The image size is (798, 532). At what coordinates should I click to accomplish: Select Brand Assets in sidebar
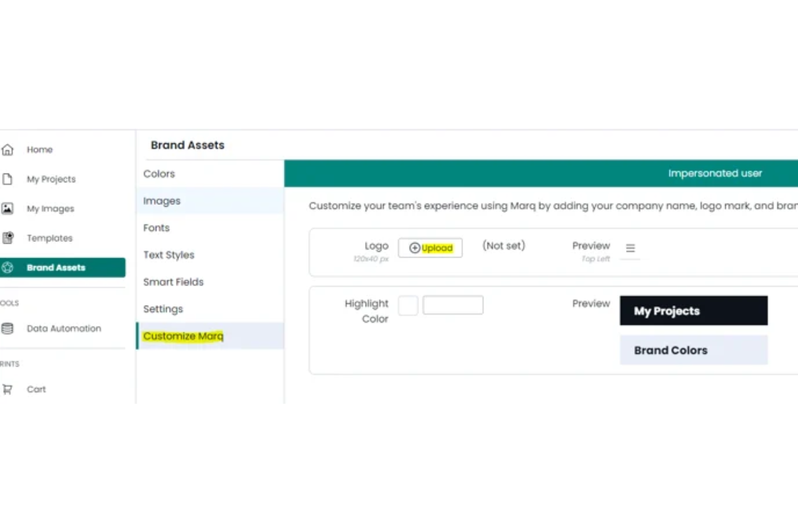coord(63,267)
